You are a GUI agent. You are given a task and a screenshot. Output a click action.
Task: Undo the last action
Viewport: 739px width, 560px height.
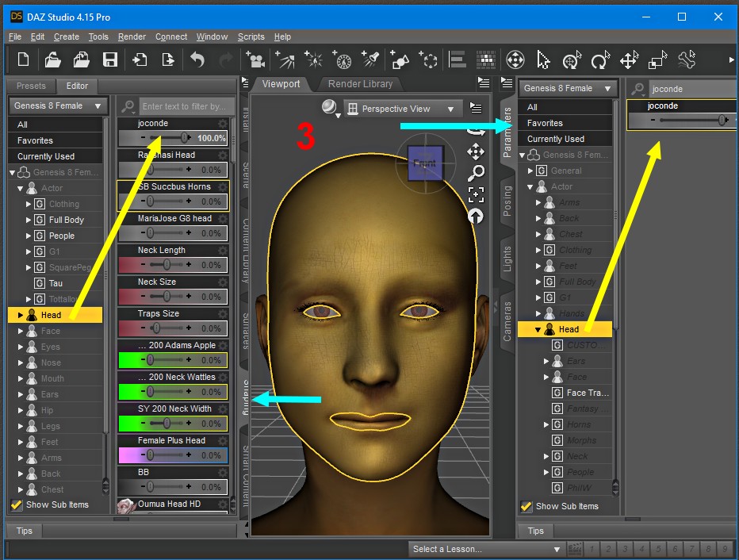pos(197,59)
